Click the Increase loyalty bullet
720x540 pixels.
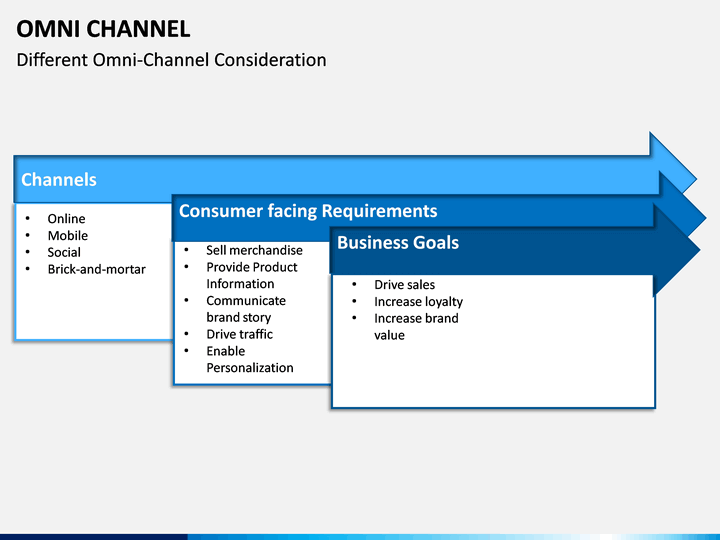pos(418,302)
